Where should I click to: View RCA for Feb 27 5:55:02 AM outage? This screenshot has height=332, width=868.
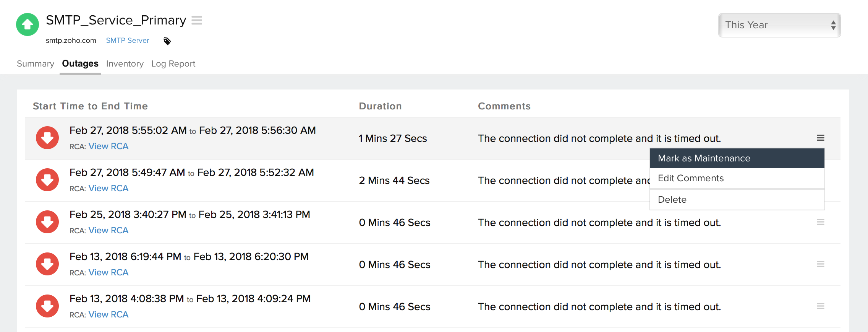tap(108, 146)
